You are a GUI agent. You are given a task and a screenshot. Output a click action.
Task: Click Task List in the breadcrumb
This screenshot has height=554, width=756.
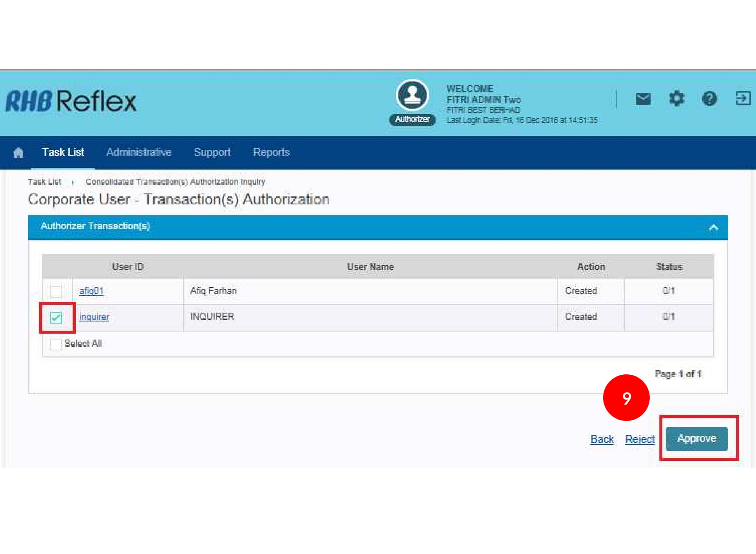pyautogui.click(x=45, y=182)
